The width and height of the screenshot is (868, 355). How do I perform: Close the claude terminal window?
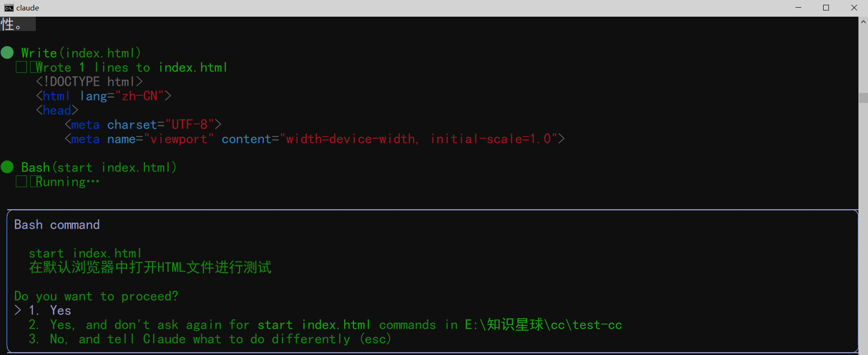click(x=854, y=8)
